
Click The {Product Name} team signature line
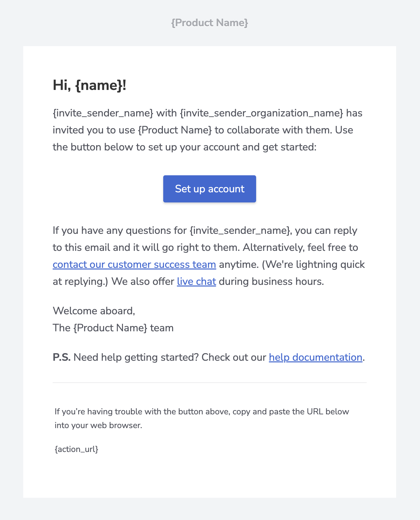point(113,328)
